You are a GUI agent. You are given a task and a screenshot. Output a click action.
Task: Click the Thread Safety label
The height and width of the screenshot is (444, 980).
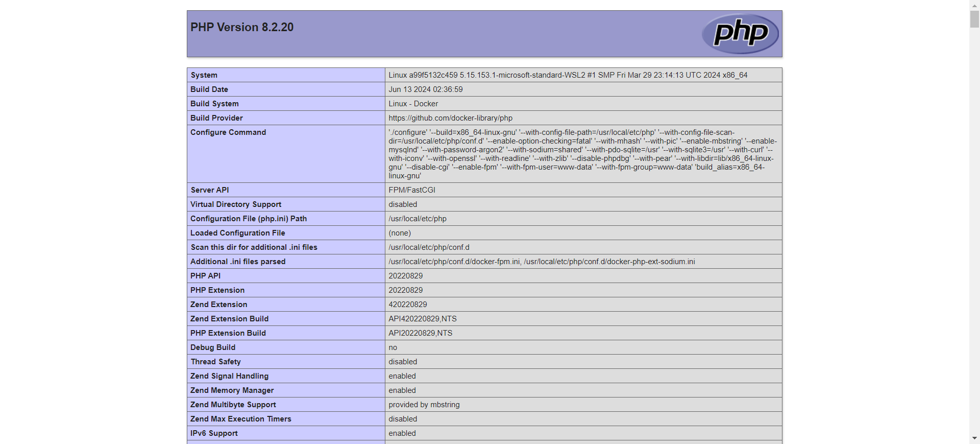tap(216, 362)
